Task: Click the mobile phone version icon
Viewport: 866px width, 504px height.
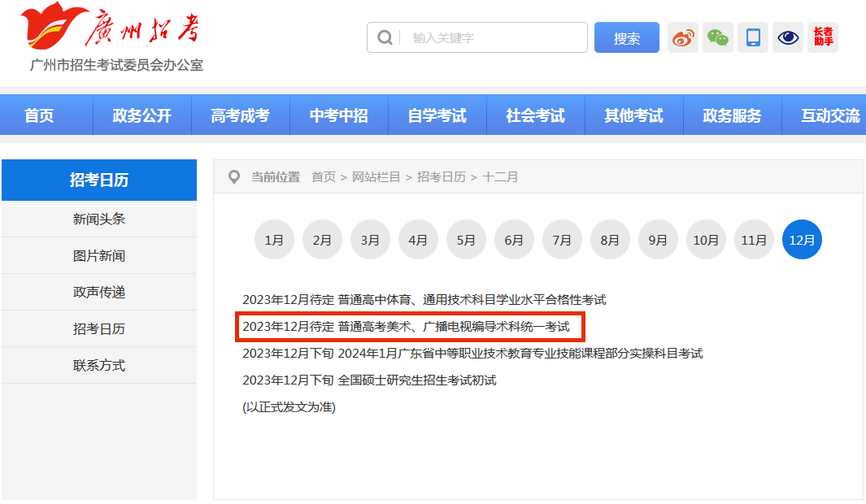Action: (x=753, y=37)
